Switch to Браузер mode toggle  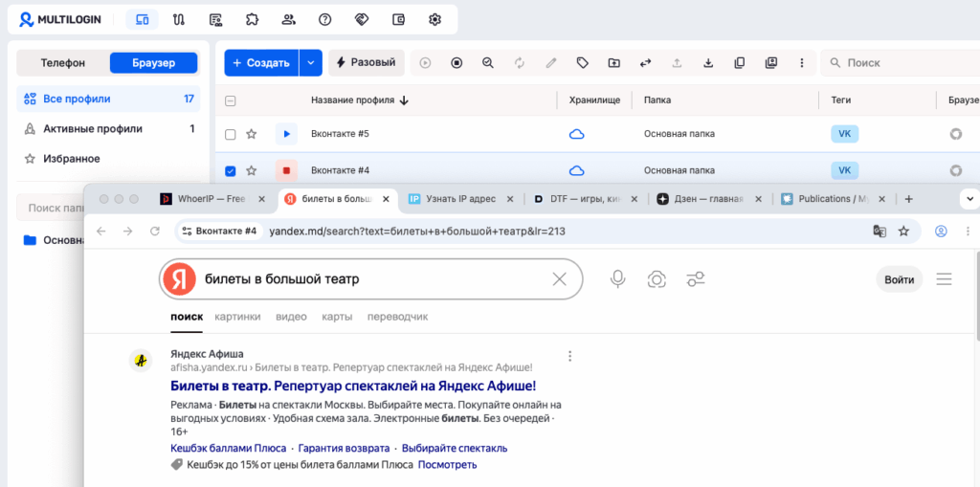(x=154, y=62)
